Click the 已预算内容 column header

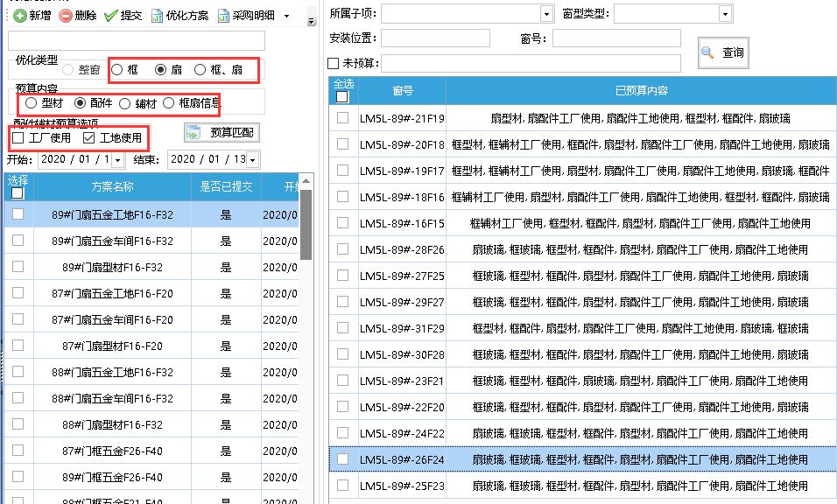(641, 91)
